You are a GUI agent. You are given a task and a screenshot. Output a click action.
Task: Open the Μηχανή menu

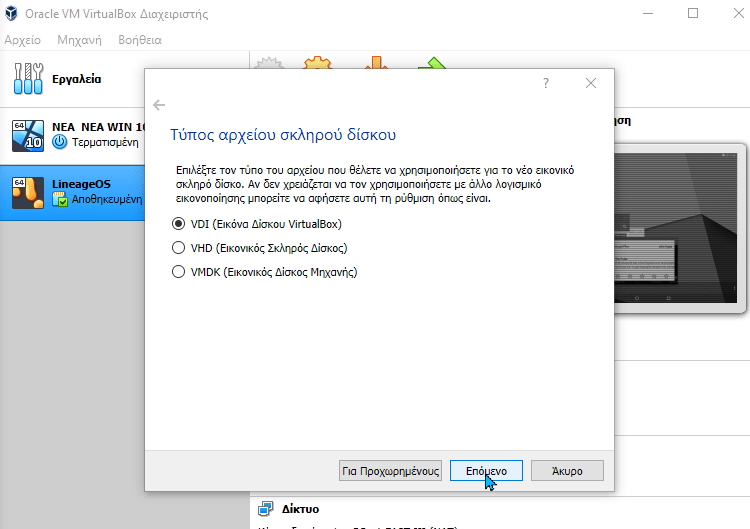[x=79, y=40]
